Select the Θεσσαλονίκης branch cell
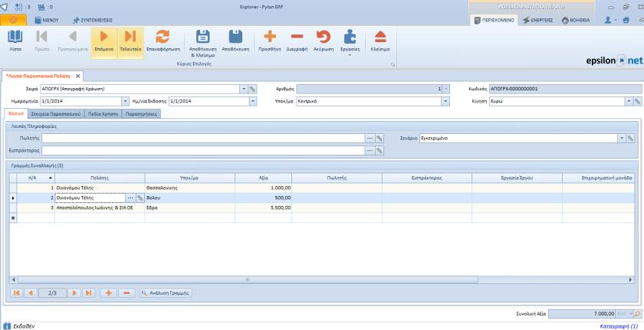 [x=190, y=188]
